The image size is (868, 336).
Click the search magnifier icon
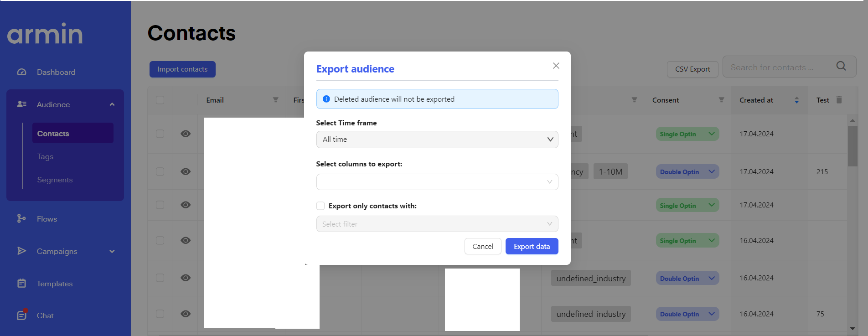[x=841, y=66]
